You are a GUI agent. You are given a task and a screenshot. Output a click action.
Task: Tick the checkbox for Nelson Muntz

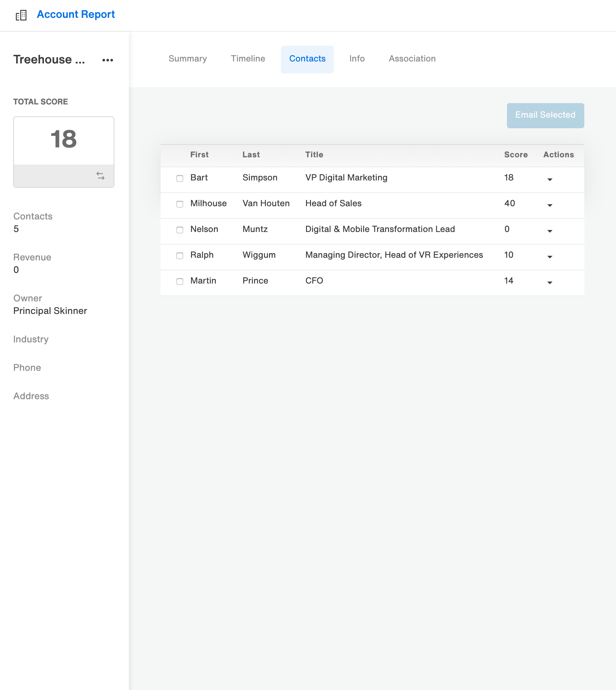[x=180, y=230]
